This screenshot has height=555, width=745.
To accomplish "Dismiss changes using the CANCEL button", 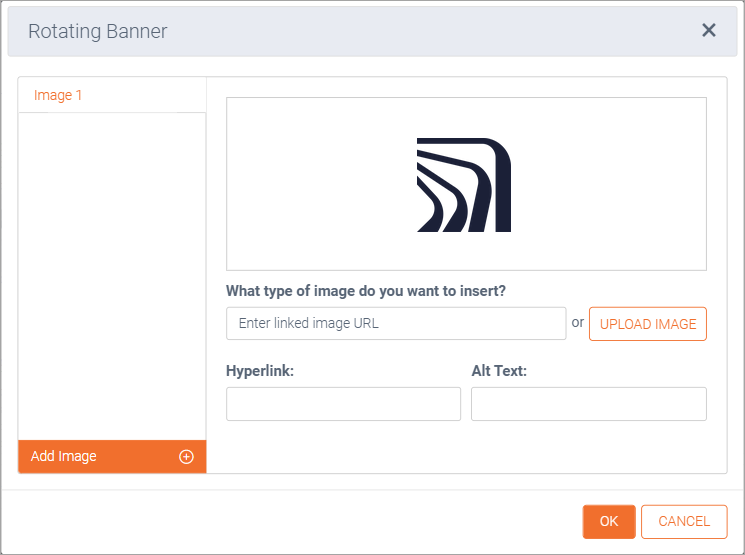I will (684, 521).
